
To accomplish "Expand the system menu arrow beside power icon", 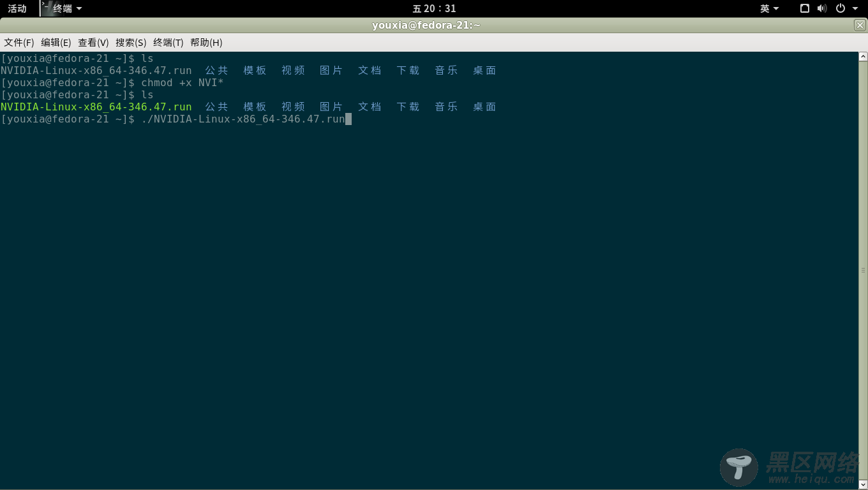I will tap(855, 9).
